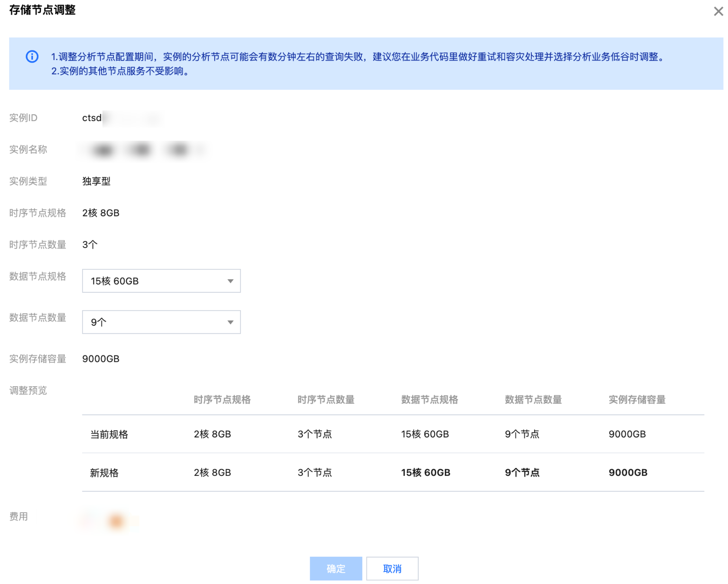Open the 数据节点数量 dropdown
Viewport: 728px width, 584px height.
(161, 322)
